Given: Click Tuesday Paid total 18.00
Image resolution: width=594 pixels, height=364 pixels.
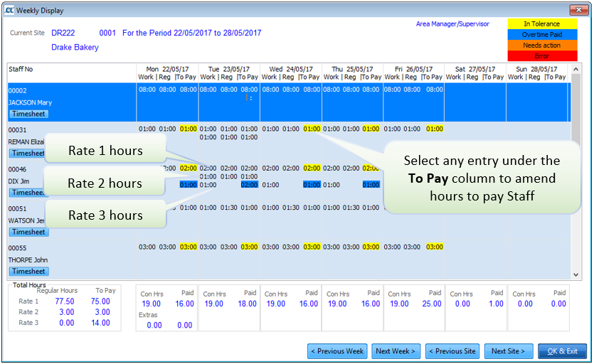Looking at the screenshot, I should point(247,304).
